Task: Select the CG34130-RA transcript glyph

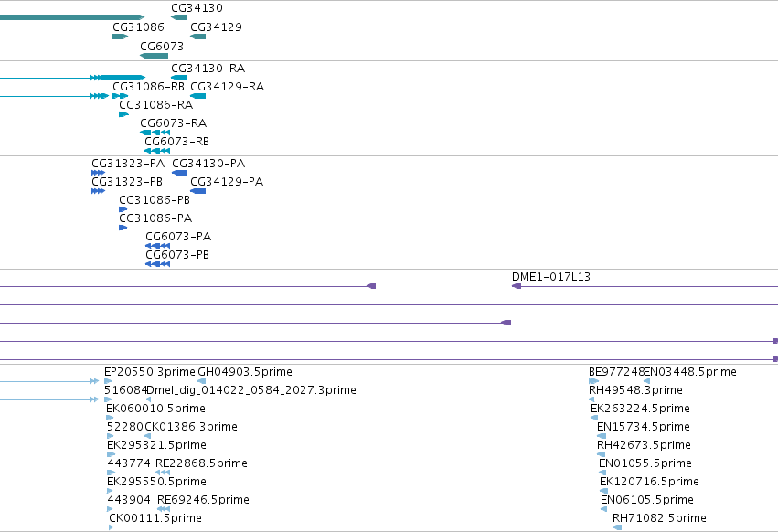Action: pos(178,78)
